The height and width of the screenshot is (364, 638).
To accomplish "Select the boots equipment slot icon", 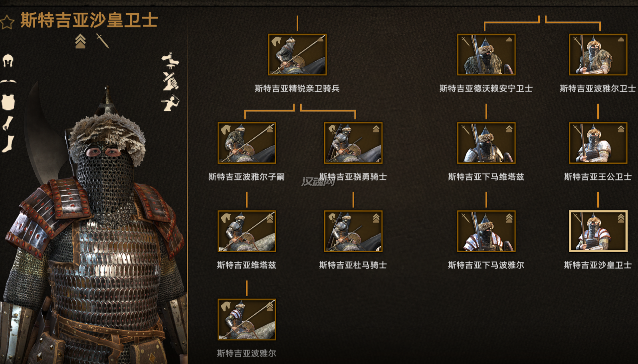I will coord(8,144).
